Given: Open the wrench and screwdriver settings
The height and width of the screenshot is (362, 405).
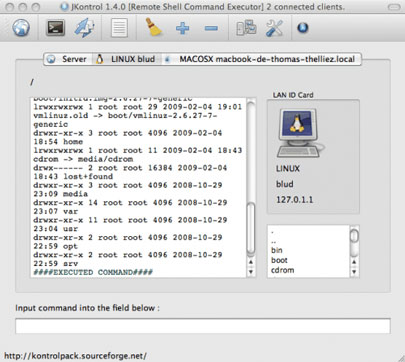Looking at the screenshot, I should point(274,28).
